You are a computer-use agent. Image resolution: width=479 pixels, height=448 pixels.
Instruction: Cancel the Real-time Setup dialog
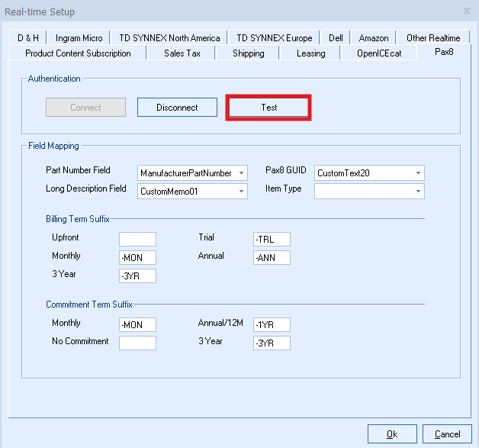pyautogui.click(x=447, y=434)
